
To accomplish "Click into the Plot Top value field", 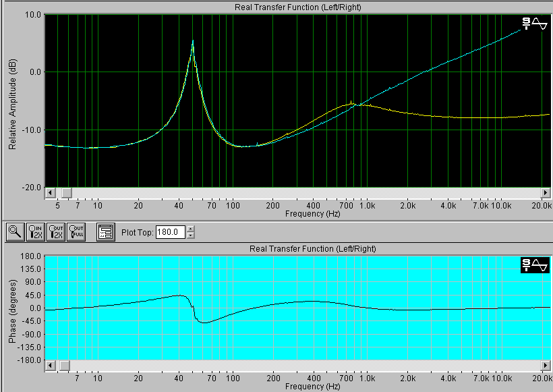I will [x=171, y=232].
